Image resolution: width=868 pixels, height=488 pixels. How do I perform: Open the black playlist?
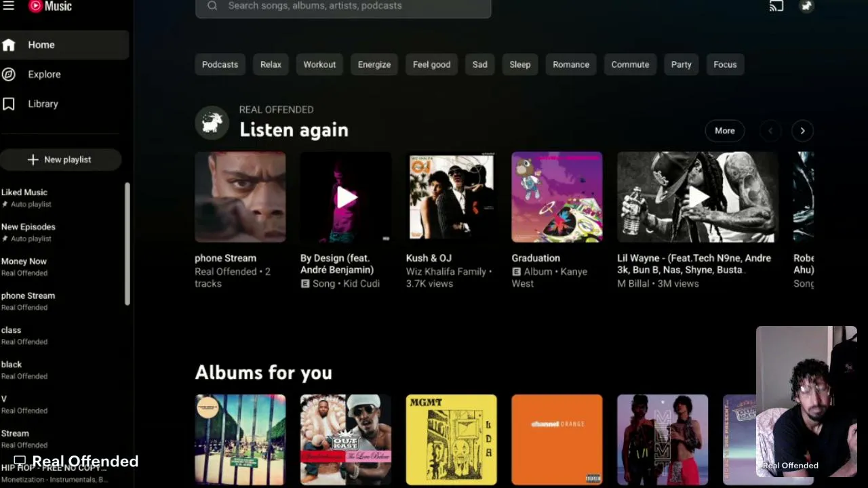[61, 370]
